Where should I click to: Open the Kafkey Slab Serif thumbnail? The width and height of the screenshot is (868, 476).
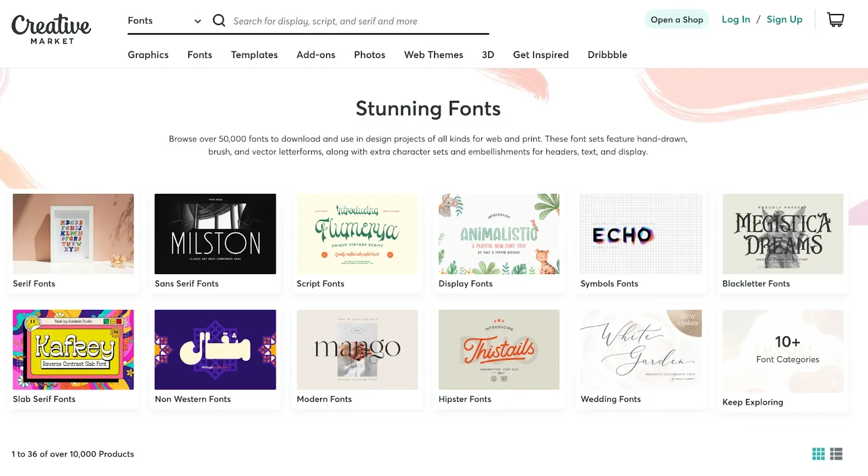click(x=73, y=350)
